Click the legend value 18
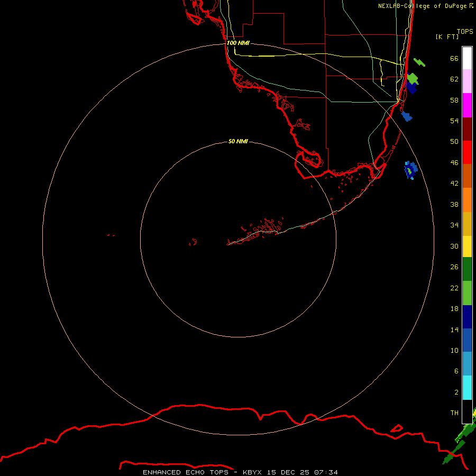Image resolution: width=476 pixels, height=476 pixels. 454,308
